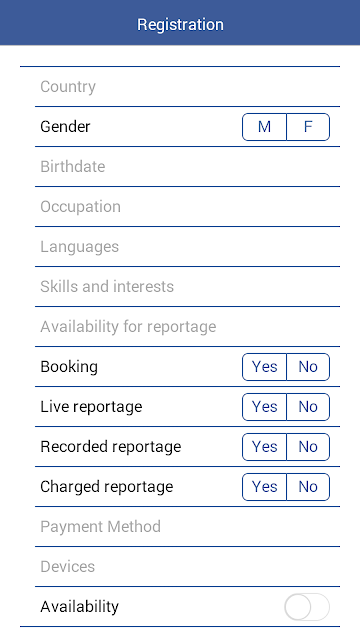Set Live reportage to No
This screenshot has height=640, width=360.
tap(308, 407)
